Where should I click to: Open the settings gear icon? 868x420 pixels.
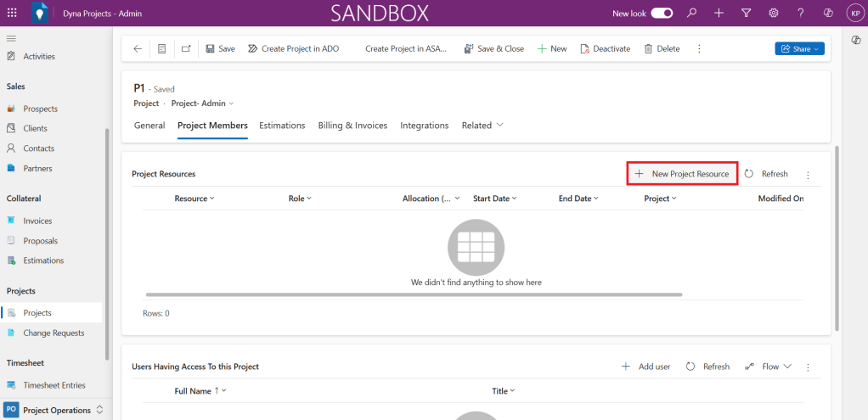click(x=773, y=13)
